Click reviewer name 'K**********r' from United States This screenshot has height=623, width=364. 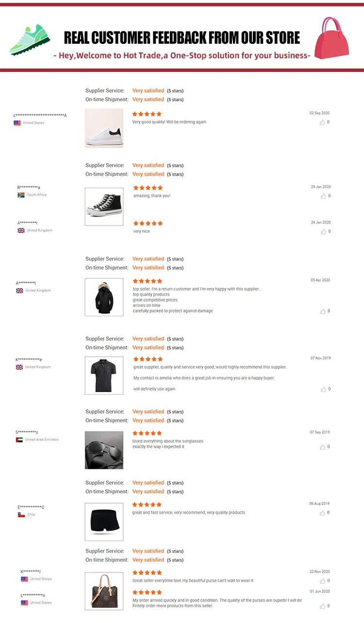(31, 571)
